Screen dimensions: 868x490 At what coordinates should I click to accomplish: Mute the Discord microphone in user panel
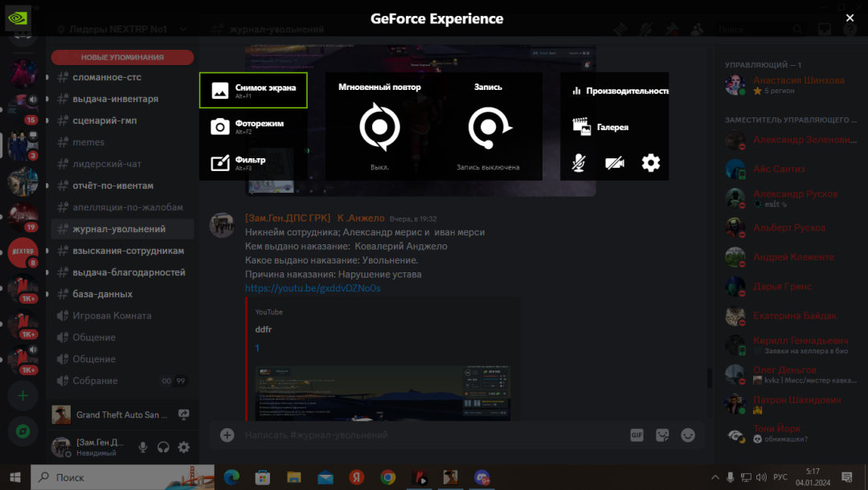tap(143, 447)
